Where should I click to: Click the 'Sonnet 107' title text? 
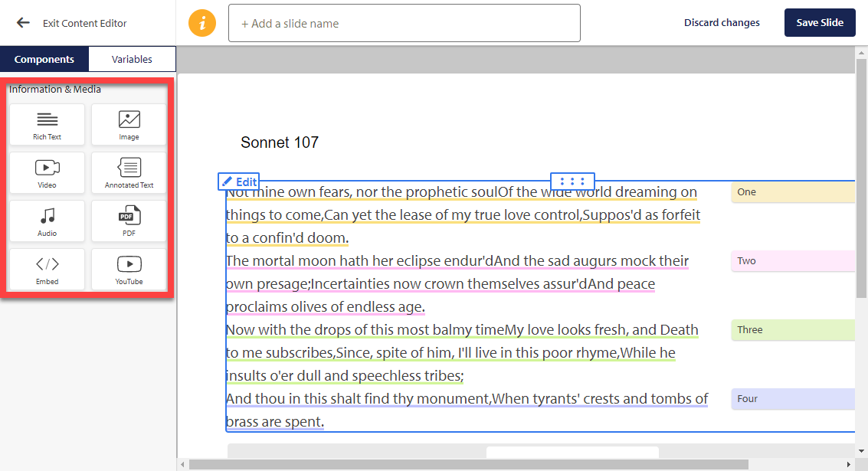tap(280, 142)
